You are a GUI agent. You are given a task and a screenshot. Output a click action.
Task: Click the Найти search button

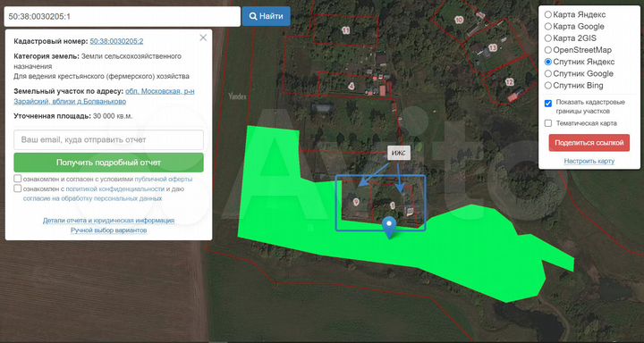[266, 16]
